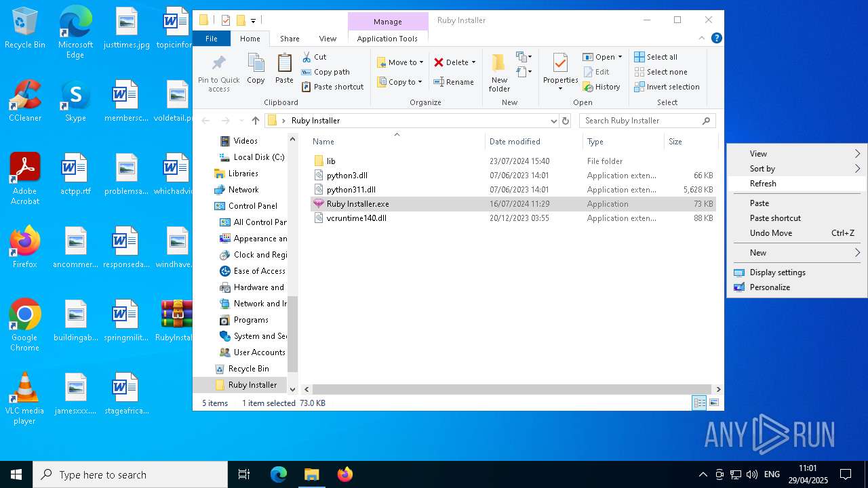The image size is (868, 488).
Task: Click Select none in ribbon
Action: click(660, 72)
